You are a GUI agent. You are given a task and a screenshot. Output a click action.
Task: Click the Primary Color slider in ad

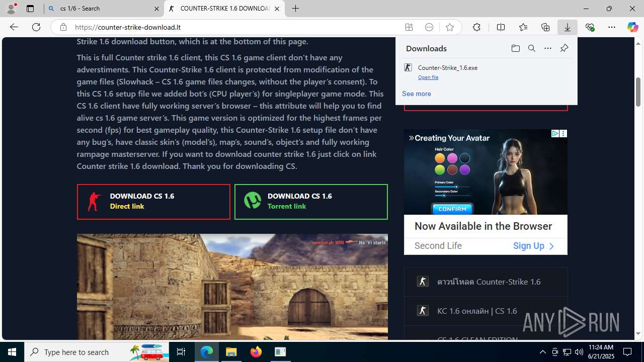click(452, 187)
